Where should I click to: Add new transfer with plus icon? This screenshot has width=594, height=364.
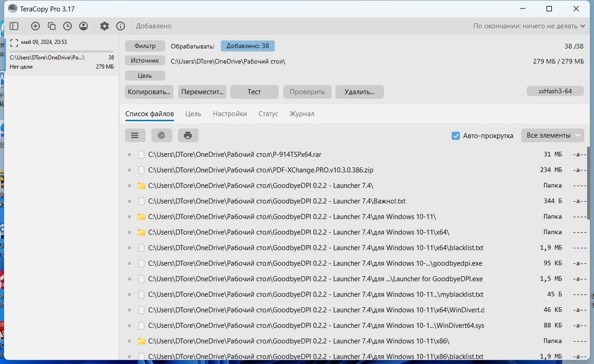(35, 26)
